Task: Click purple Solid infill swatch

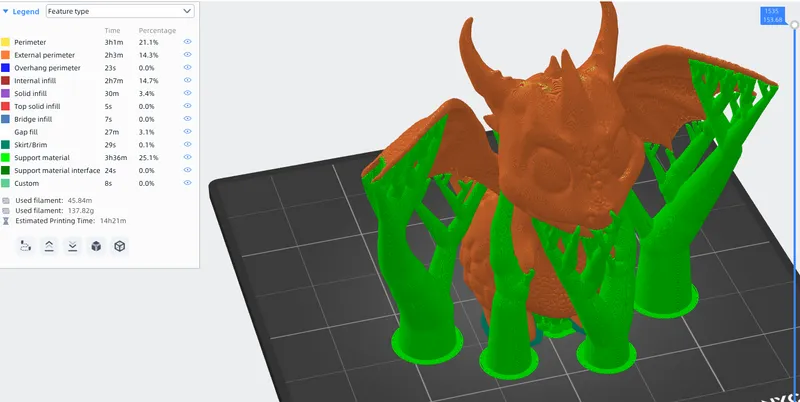Action: click(x=5, y=93)
